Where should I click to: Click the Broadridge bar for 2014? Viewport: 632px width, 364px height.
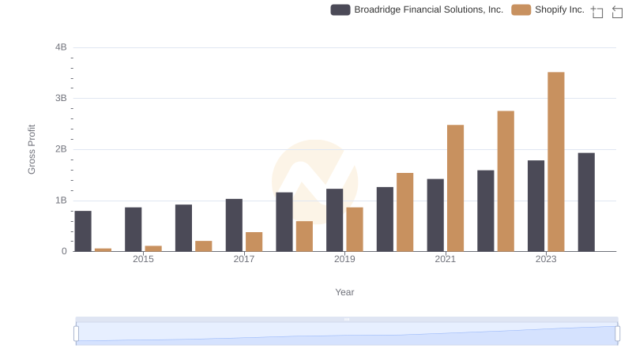point(83,231)
